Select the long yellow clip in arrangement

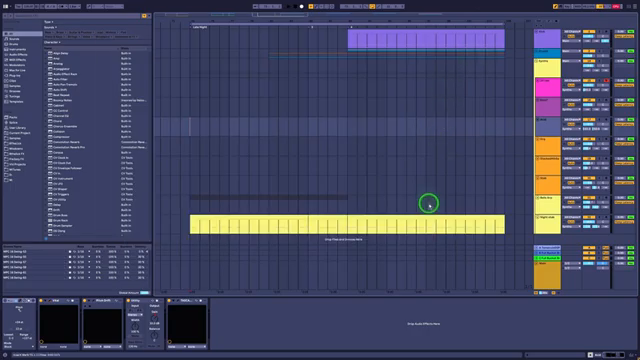click(x=347, y=224)
